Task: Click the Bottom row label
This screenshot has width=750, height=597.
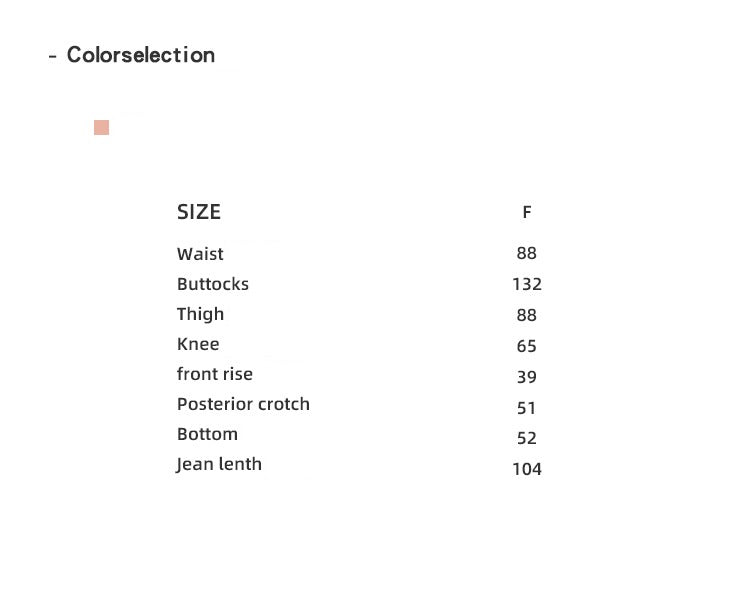Action: click(207, 434)
